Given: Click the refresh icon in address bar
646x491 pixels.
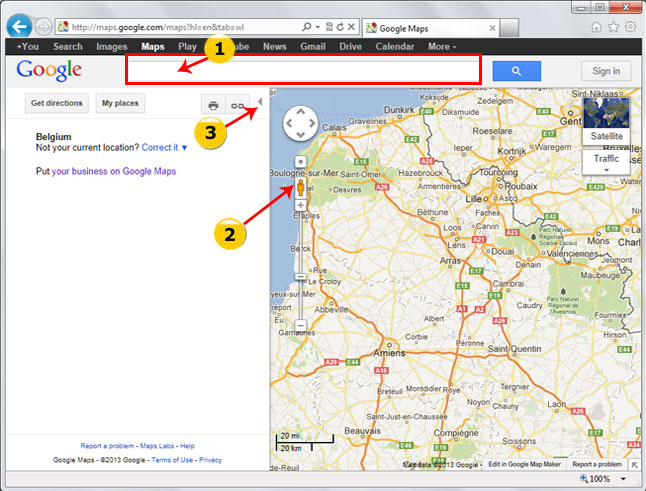Looking at the screenshot, I should pyautogui.click(x=340, y=27).
